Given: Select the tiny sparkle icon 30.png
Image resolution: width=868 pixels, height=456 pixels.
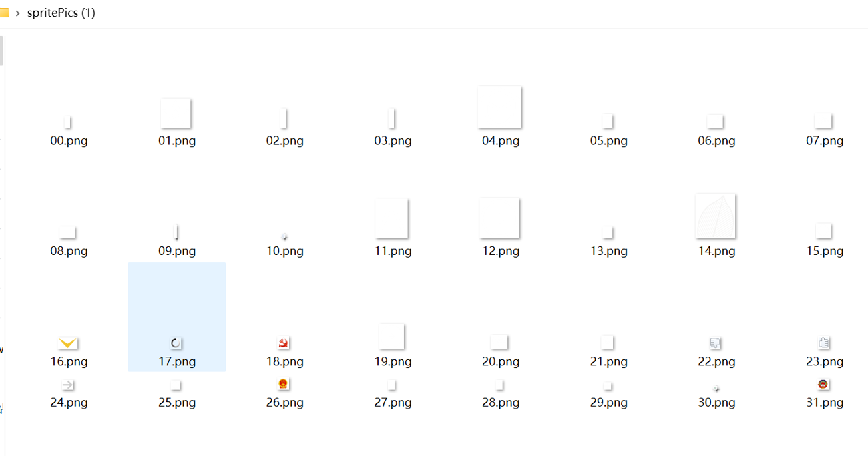Looking at the screenshot, I should tap(716, 388).
